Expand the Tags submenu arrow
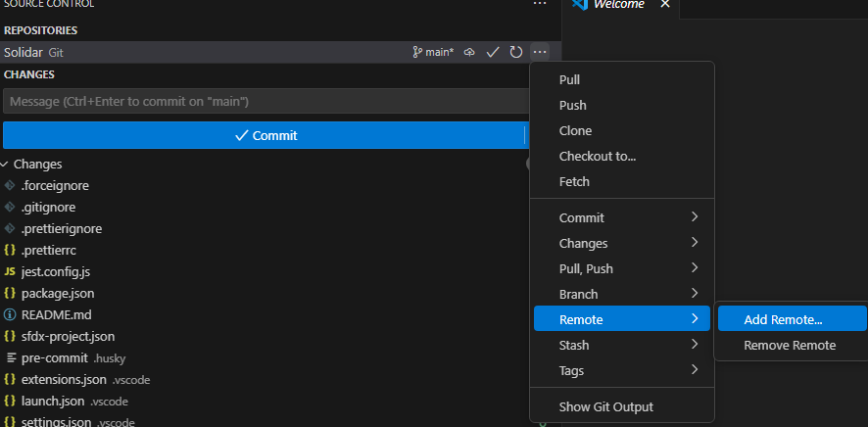 [x=695, y=369]
